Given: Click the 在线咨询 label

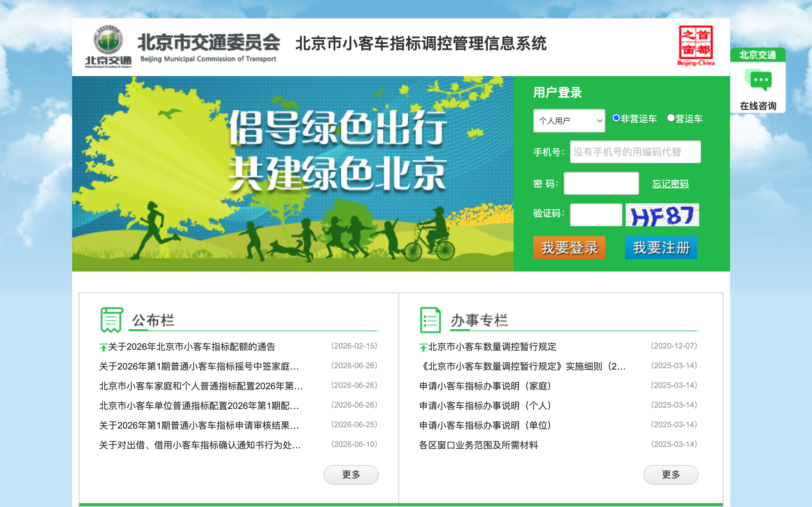Looking at the screenshot, I should 758,106.
